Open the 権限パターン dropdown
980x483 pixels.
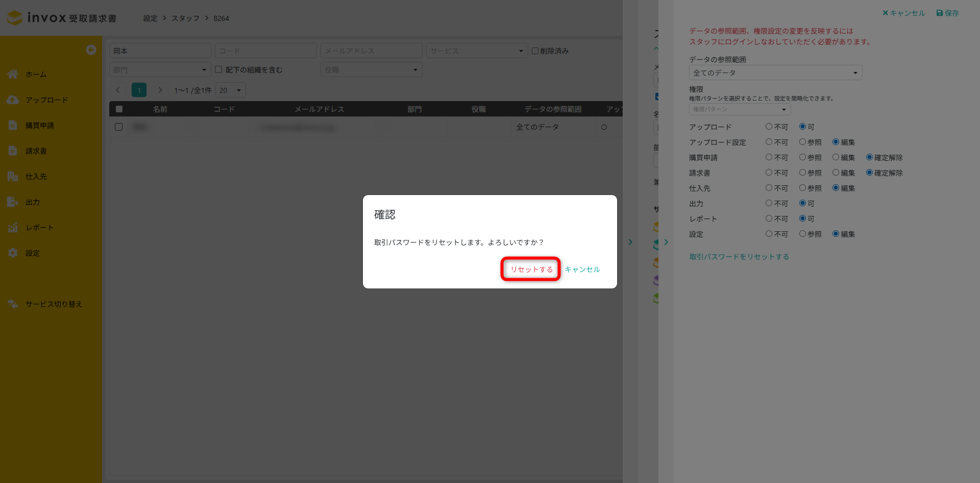coord(740,109)
